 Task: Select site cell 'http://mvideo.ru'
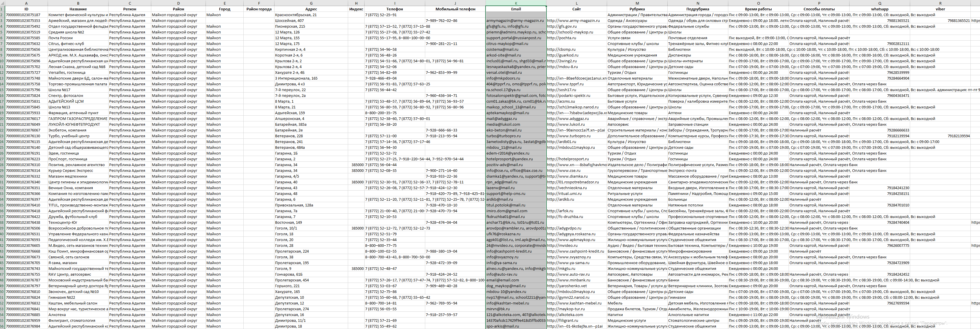click(576, 246)
